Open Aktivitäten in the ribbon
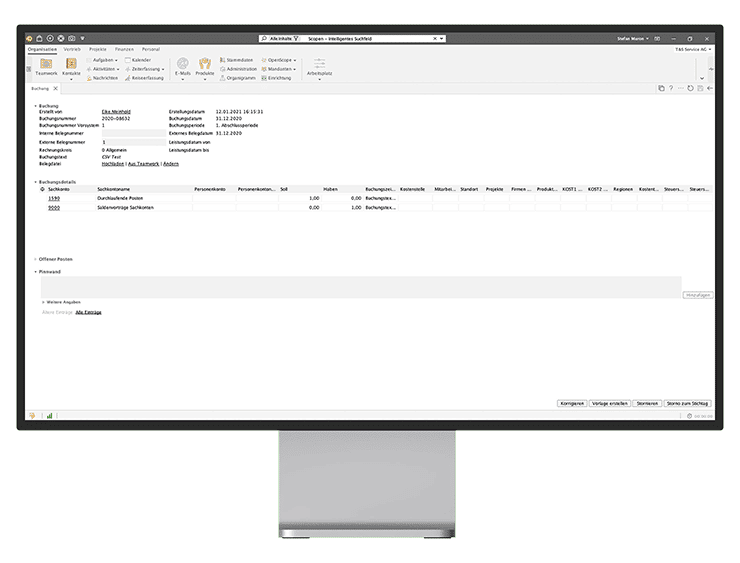740x563 pixels. pyautogui.click(x=103, y=69)
